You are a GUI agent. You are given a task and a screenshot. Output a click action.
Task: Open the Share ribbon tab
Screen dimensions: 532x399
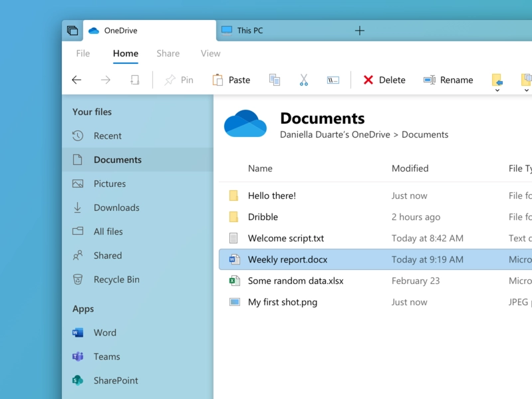168,53
